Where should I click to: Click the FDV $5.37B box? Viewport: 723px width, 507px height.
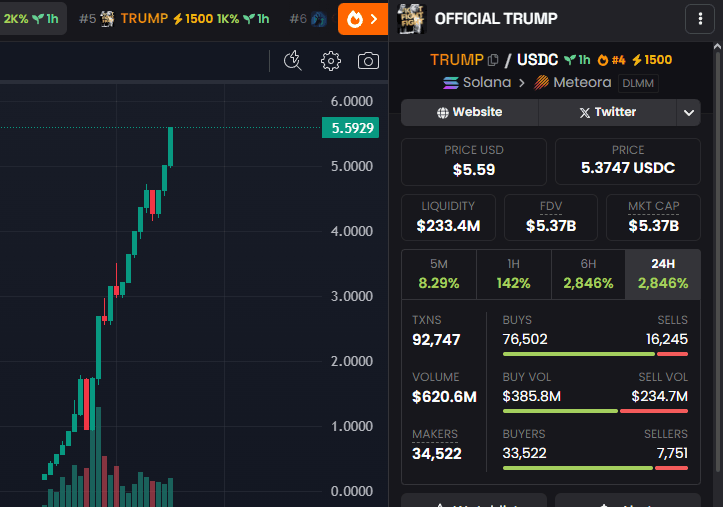(551, 218)
